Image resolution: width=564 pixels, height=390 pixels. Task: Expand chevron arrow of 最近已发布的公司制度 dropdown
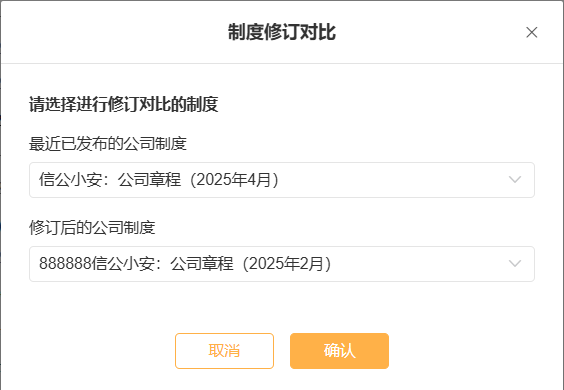pos(515,180)
